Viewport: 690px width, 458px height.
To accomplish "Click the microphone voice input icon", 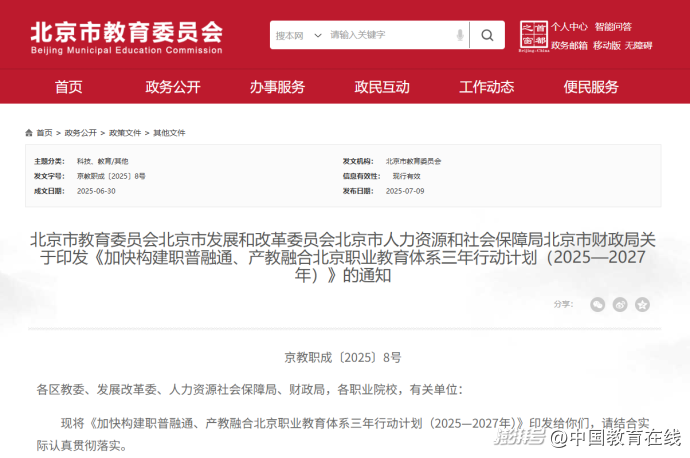I will [459, 35].
